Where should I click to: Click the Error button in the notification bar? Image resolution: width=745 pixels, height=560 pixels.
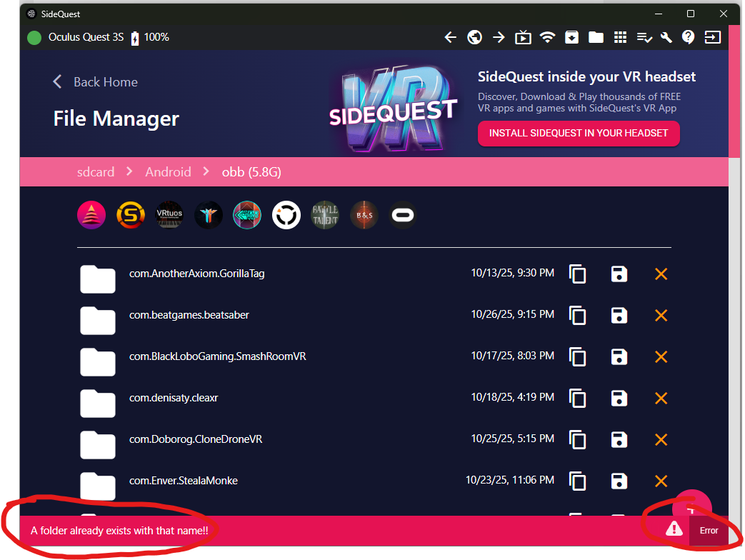709,531
